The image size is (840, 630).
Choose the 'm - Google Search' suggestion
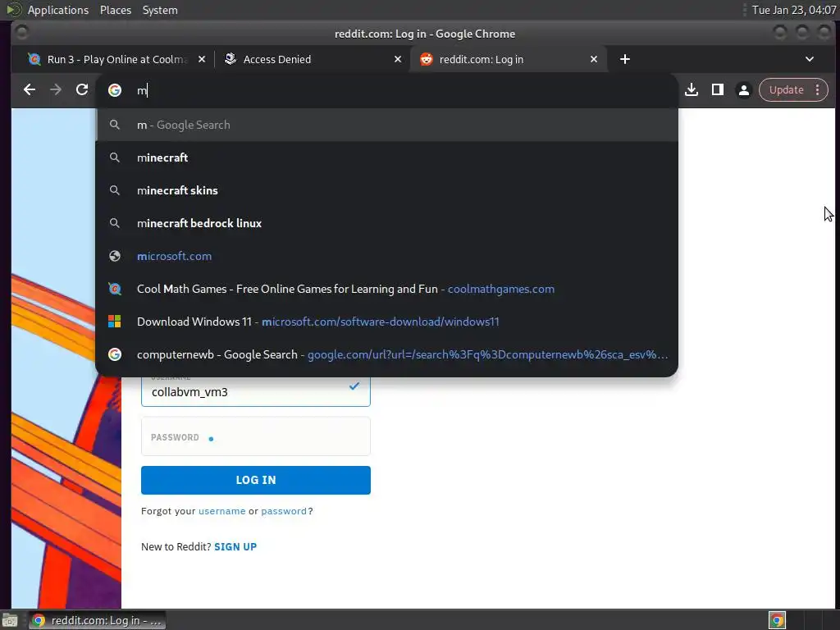click(x=387, y=125)
